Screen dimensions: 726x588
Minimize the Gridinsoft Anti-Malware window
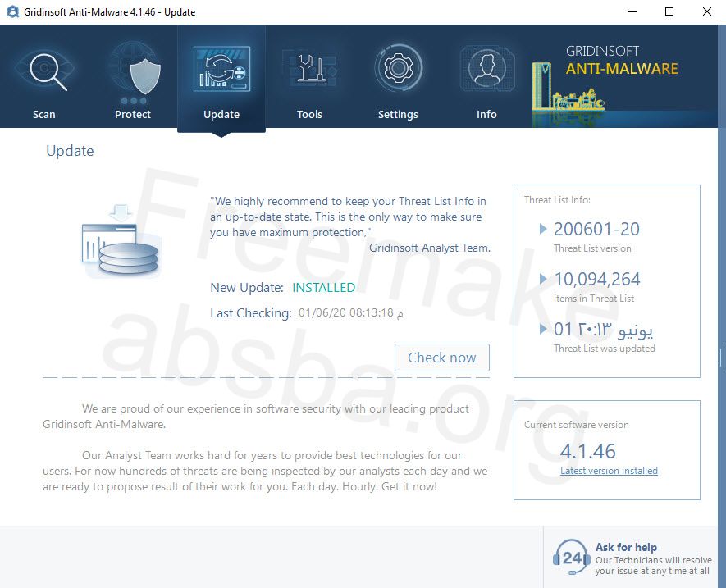[632, 11]
